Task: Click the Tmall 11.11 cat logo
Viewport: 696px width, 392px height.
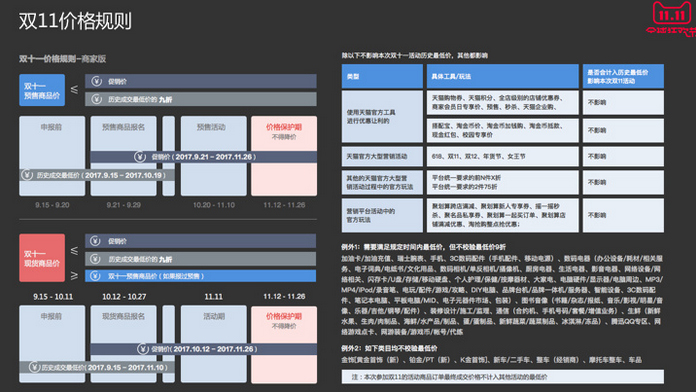Action: pyautogui.click(x=671, y=18)
